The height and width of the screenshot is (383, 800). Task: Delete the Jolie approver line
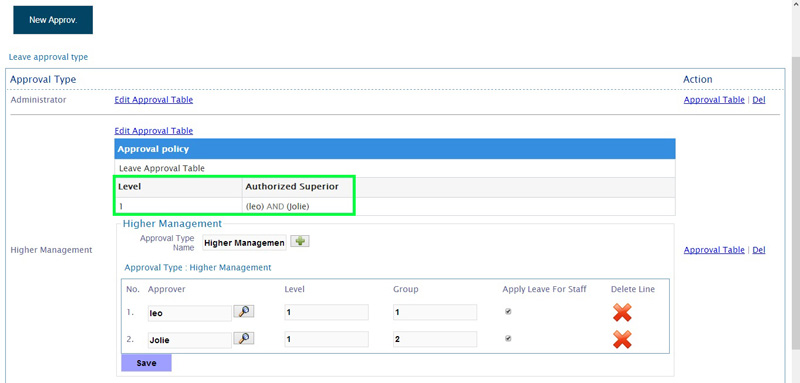point(622,339)
